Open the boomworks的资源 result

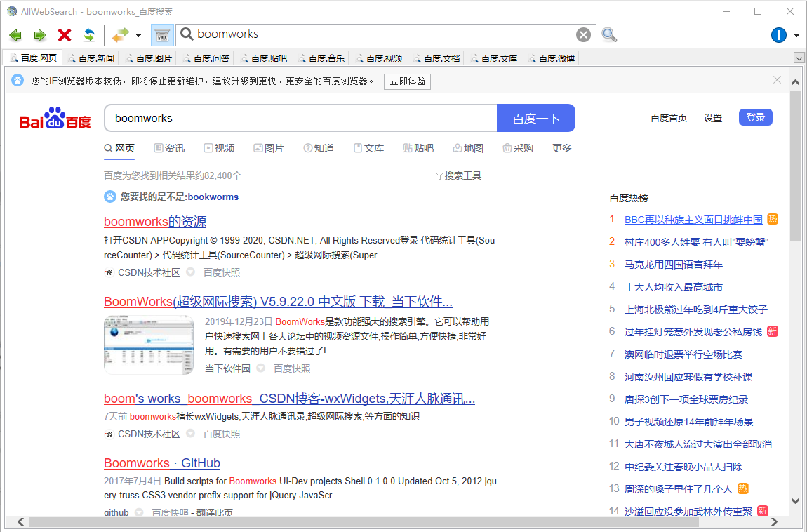pos(155,222)
